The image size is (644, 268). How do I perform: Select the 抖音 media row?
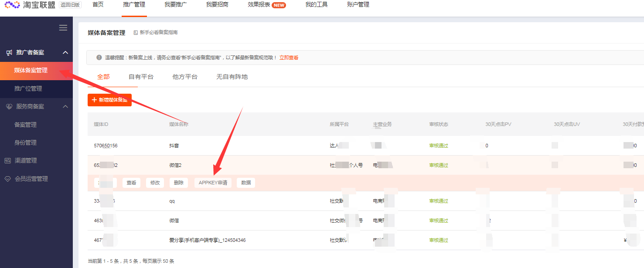click(x=174, y=146)
